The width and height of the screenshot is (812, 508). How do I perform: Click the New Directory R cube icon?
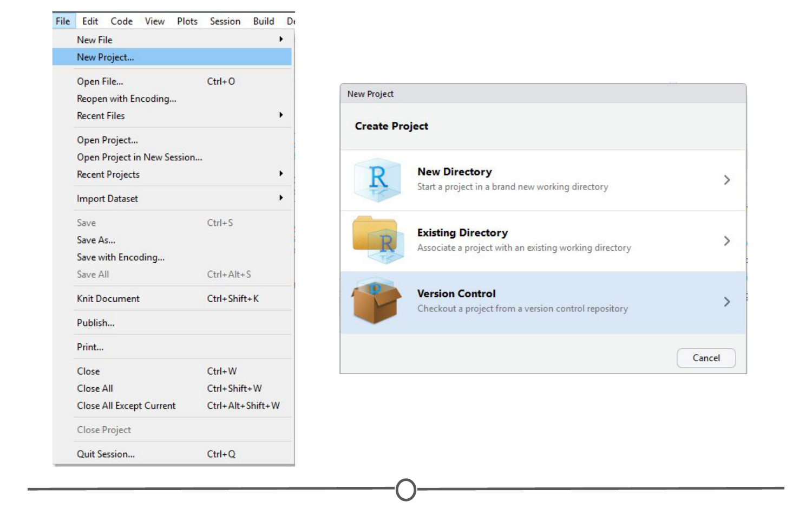[x=377, y=180]
